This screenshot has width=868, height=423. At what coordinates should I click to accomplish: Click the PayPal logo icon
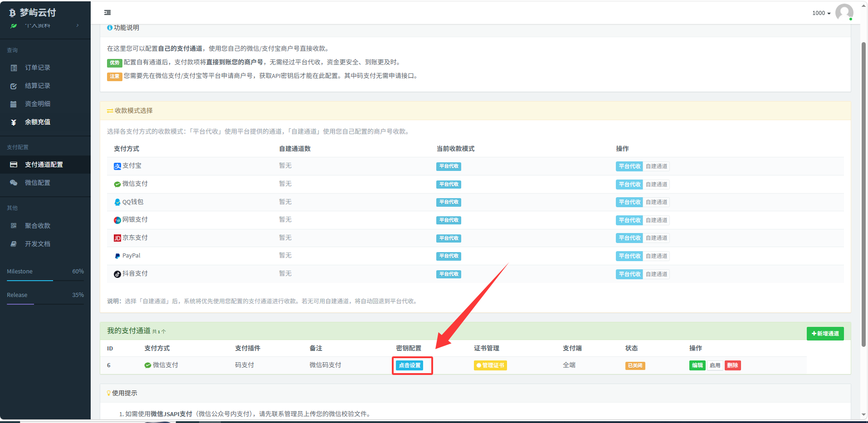pos(117,256)
